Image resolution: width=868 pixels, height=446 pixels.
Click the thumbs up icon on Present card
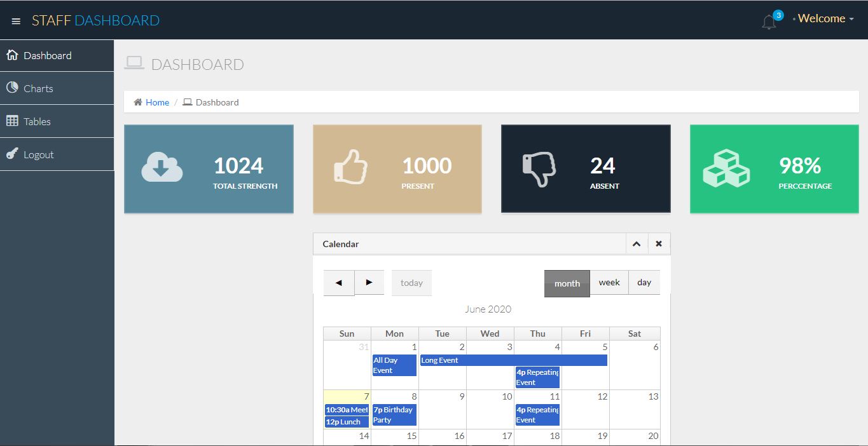pos(350,167)
